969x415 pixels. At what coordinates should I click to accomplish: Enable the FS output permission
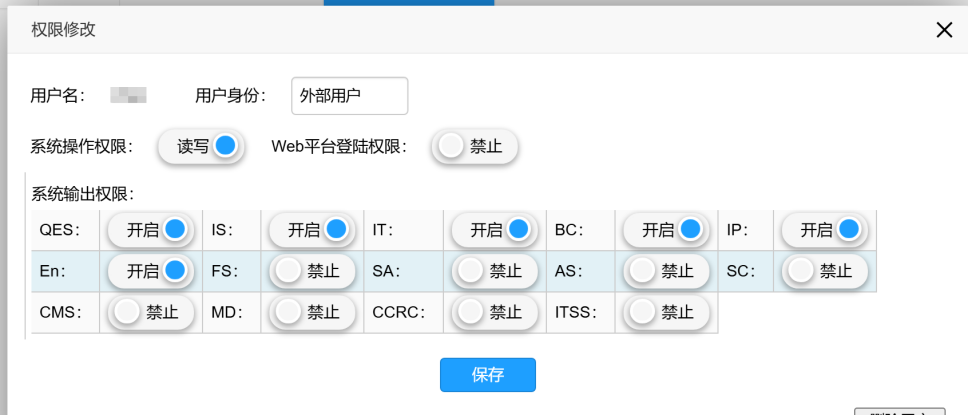(312, 271)
